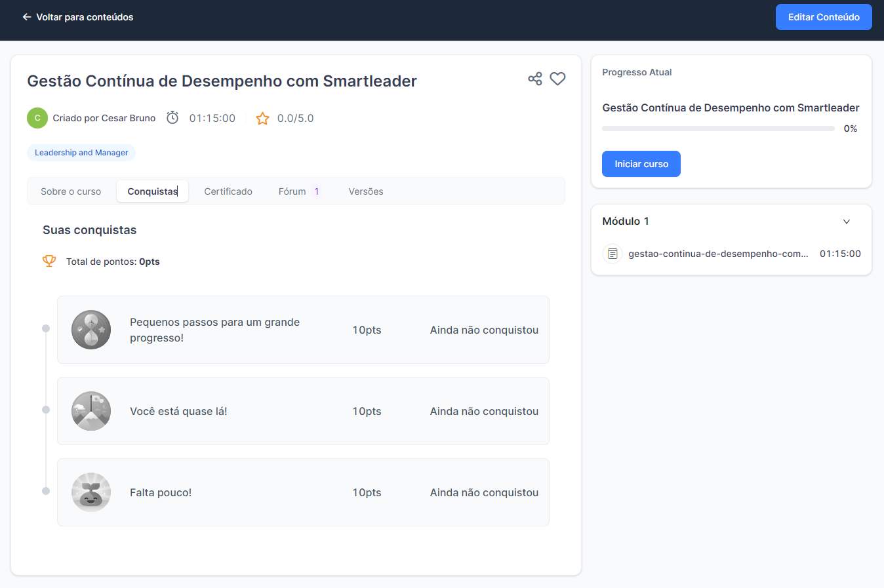Click the star rating icon
Viewport: 884px width, 588px height.
262,119
